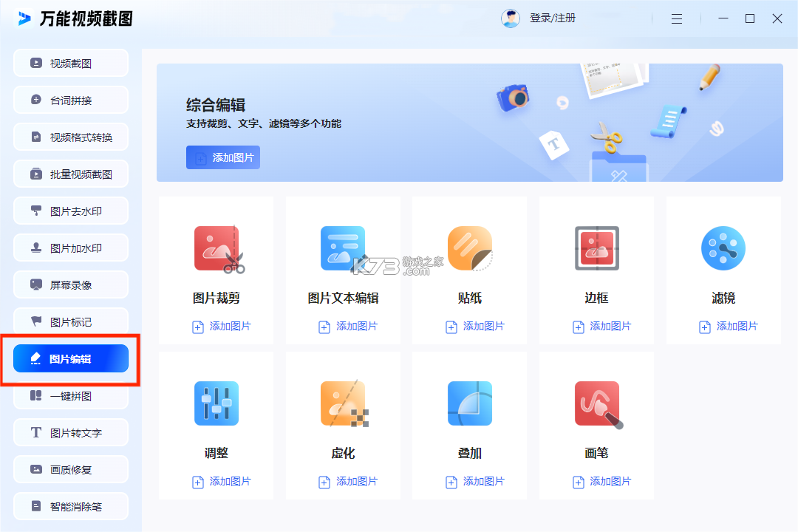This screenshot has width=798, height=532.
Task: Click the 滤镜 card title
Action: [x=723, y=298]
